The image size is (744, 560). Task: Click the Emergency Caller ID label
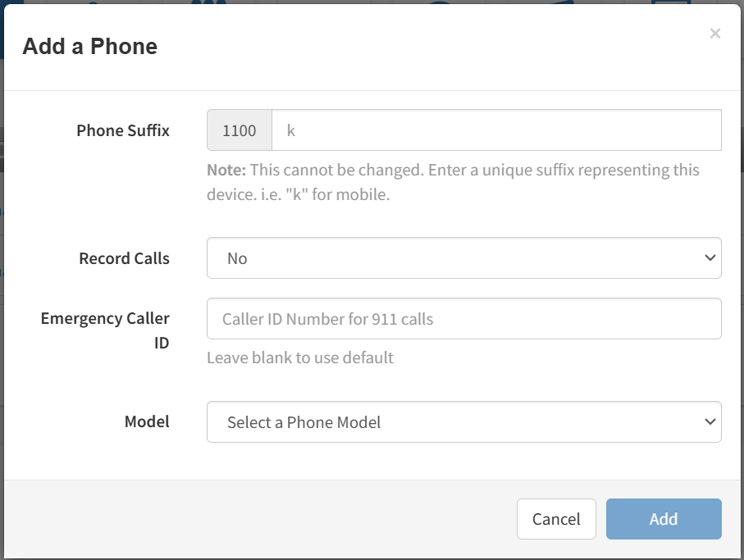click(105, 330)
